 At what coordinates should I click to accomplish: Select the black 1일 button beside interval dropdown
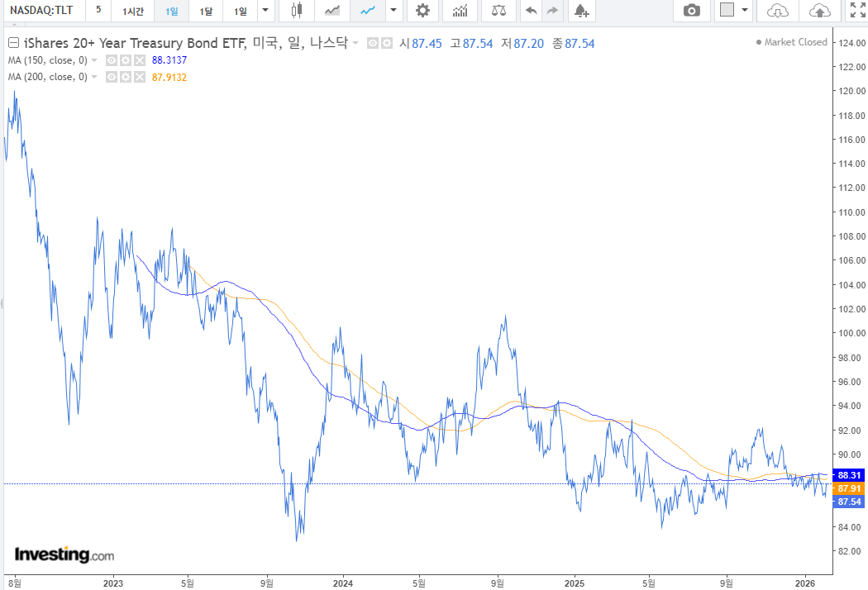point(241,11)
